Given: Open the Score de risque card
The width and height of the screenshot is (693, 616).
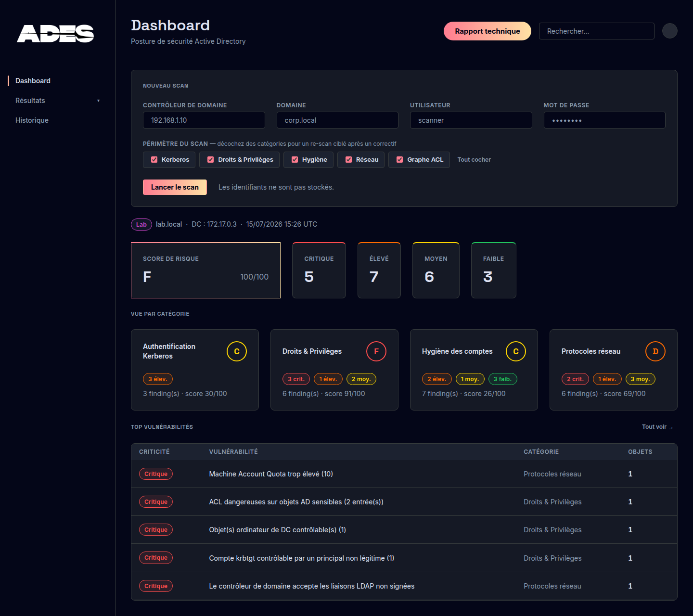Looking at the screenshot, I should 205,270.
